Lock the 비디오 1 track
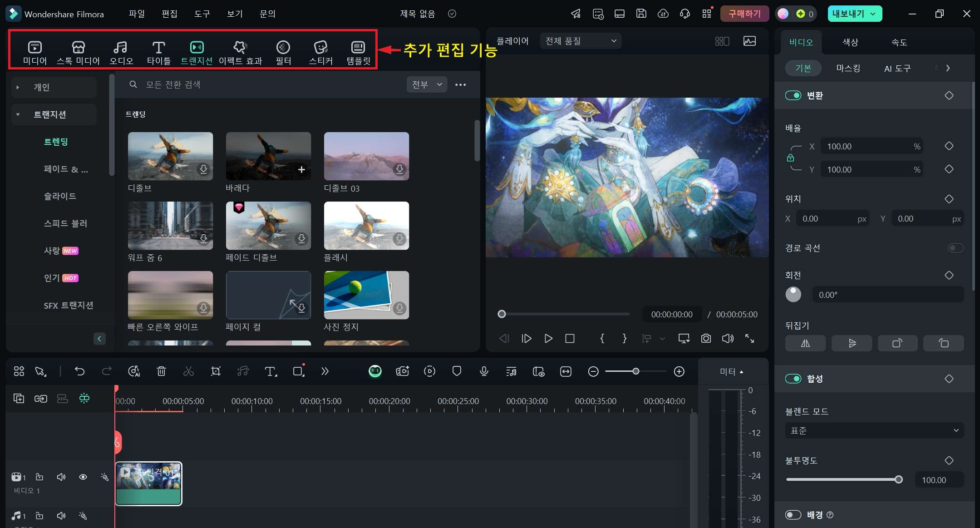Screen dimensions: 980x528 (39, 477)
